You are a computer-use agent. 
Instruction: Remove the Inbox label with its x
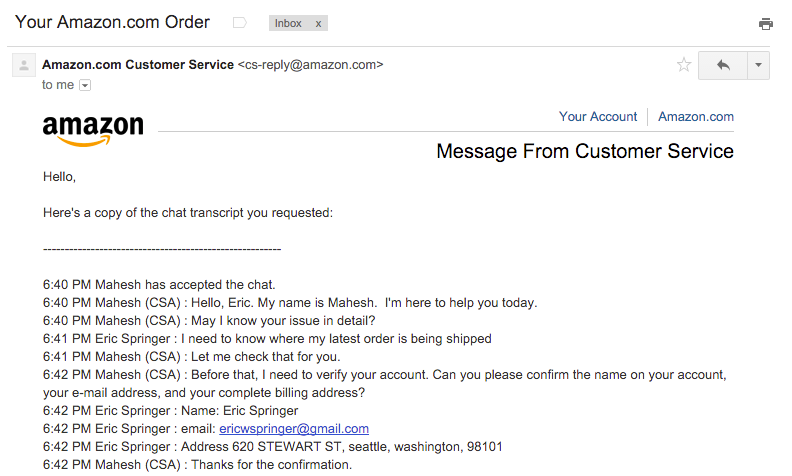click(x=319, y=23)
